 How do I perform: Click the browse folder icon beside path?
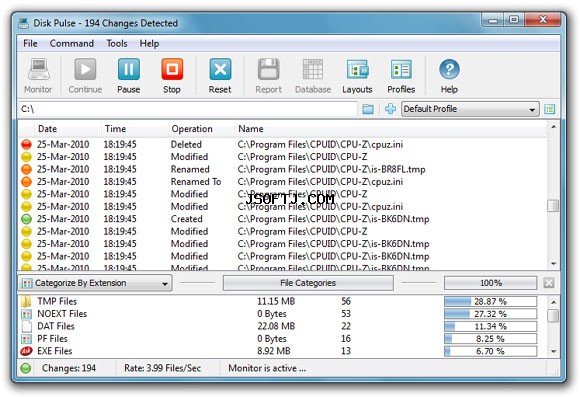(368, 109)
